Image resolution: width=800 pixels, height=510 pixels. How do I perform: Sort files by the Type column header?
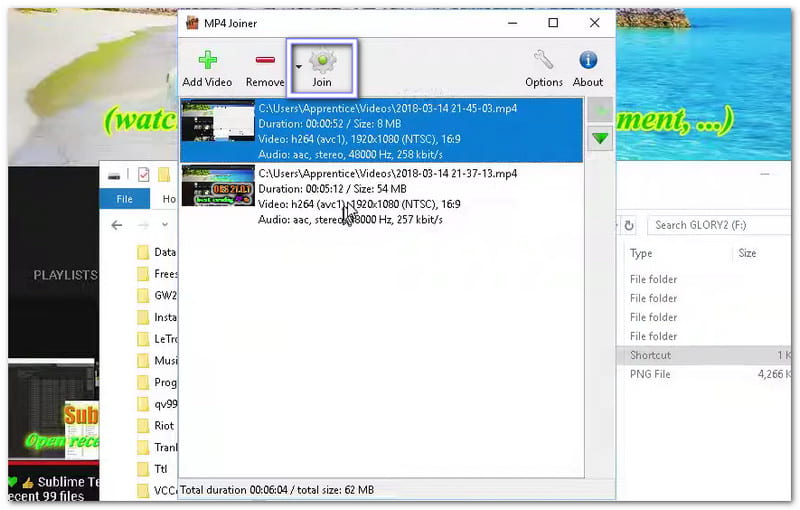[641, 253]
